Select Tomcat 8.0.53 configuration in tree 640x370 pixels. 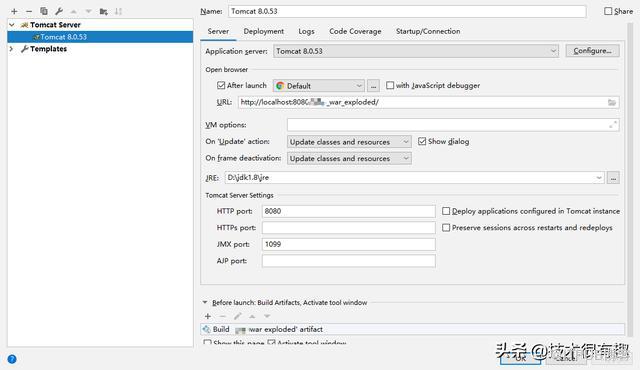point(100,37)
